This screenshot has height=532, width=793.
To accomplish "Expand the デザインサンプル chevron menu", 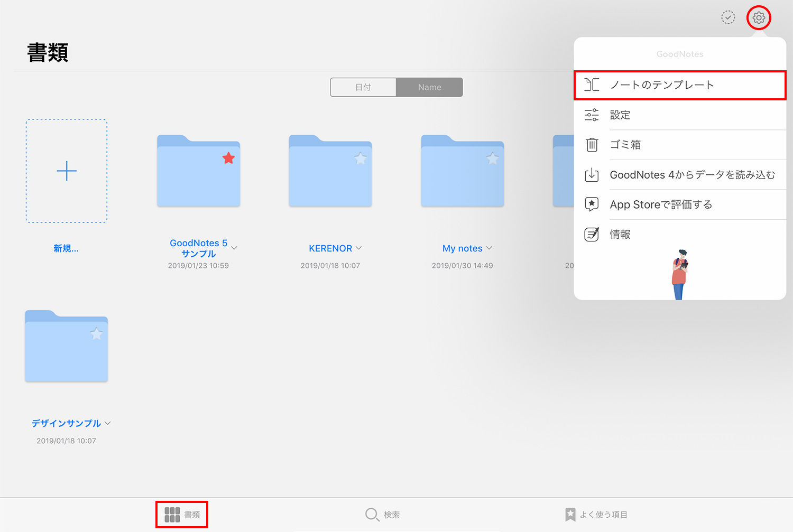I will click(x=108, y=423).
